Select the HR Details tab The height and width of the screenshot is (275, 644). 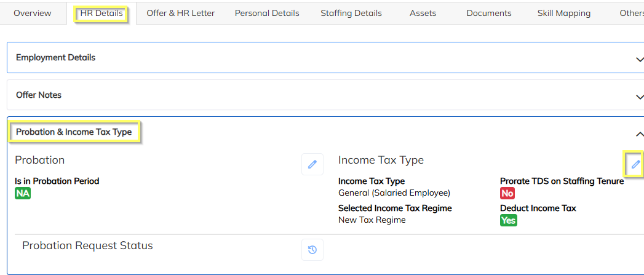point(101,13)
